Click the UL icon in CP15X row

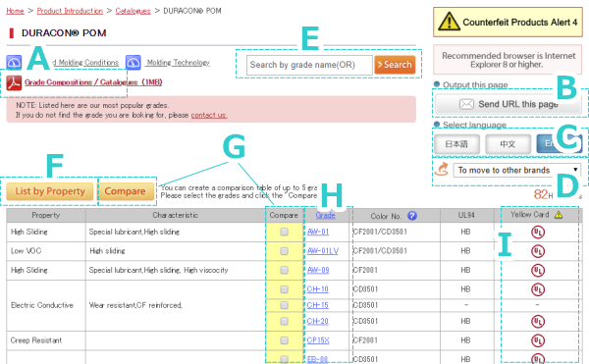pos(538,340)
